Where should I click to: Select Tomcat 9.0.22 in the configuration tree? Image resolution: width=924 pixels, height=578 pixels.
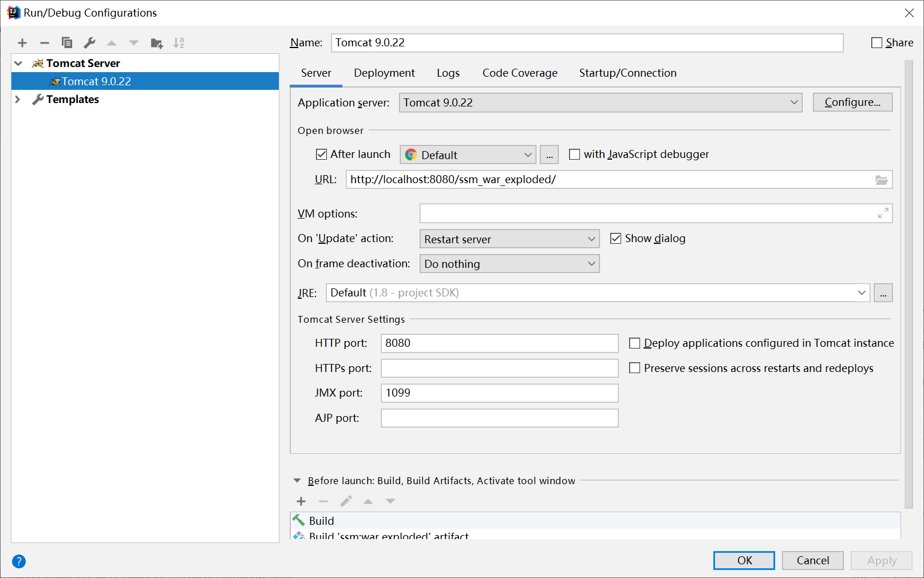[x=145, y=81]
